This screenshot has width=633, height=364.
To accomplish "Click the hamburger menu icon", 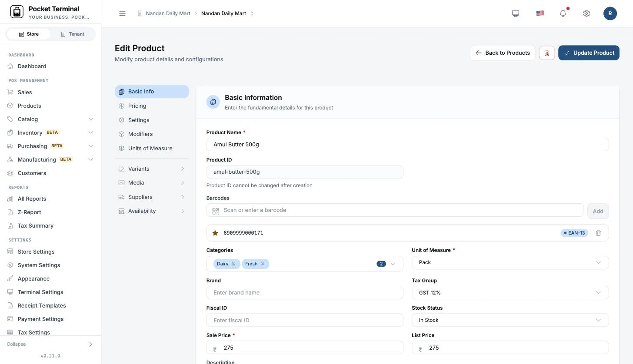I will pyautogui.click(x=122, y=13).
